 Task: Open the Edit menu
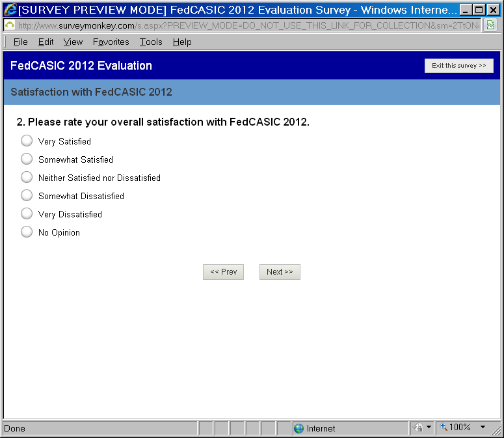tap(46, 42)
